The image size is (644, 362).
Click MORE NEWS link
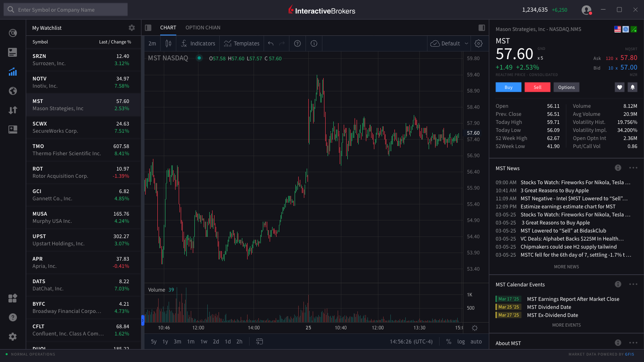pyautogui.click(x=566, y=266)
